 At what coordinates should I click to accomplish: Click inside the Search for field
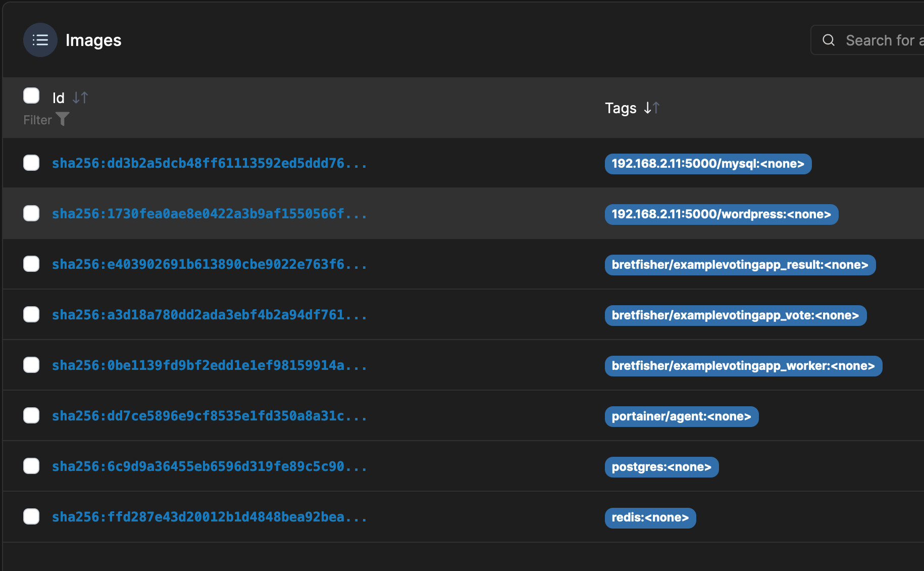[884, 40]
